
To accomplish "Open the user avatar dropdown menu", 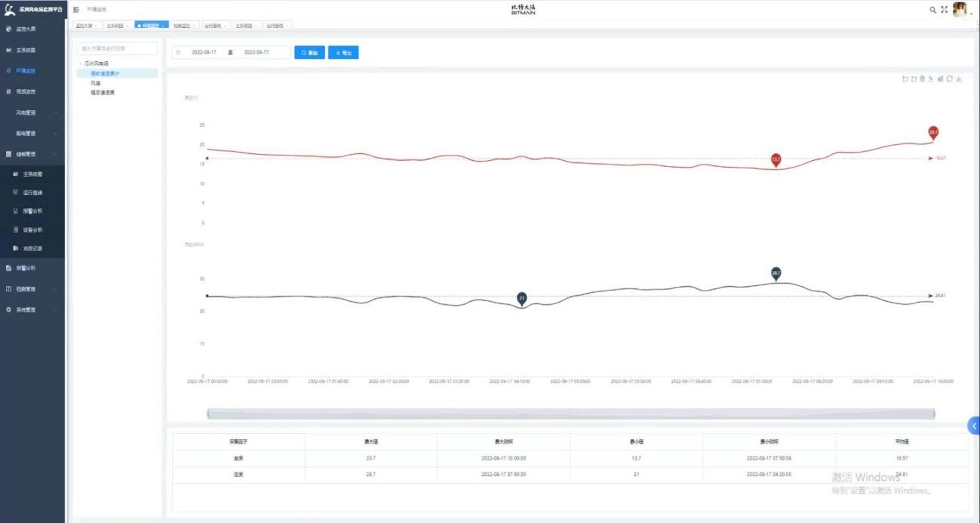I will [960, 10].
